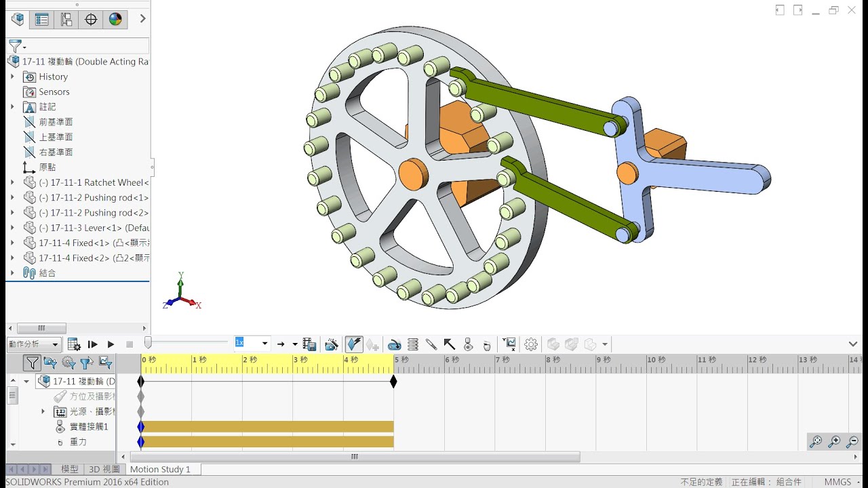Expand the 結合 mates folder
This screenshot has height=488, width=868.
(12, 272)
